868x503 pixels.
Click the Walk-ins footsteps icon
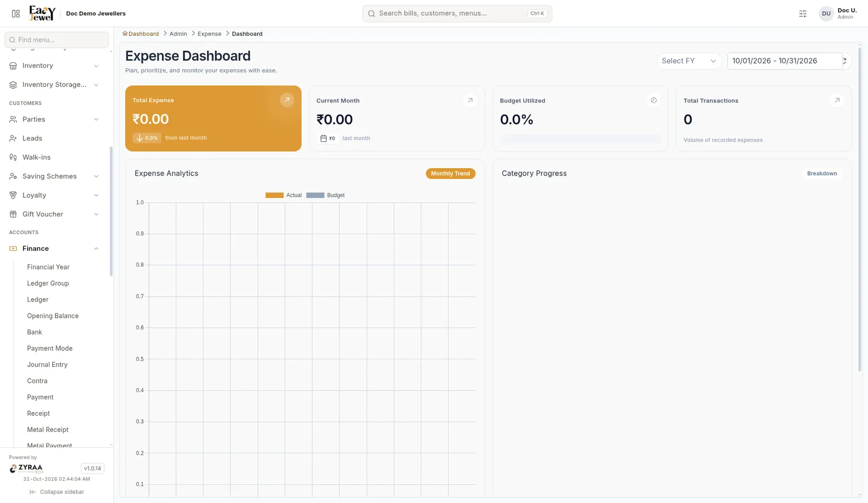13,157
